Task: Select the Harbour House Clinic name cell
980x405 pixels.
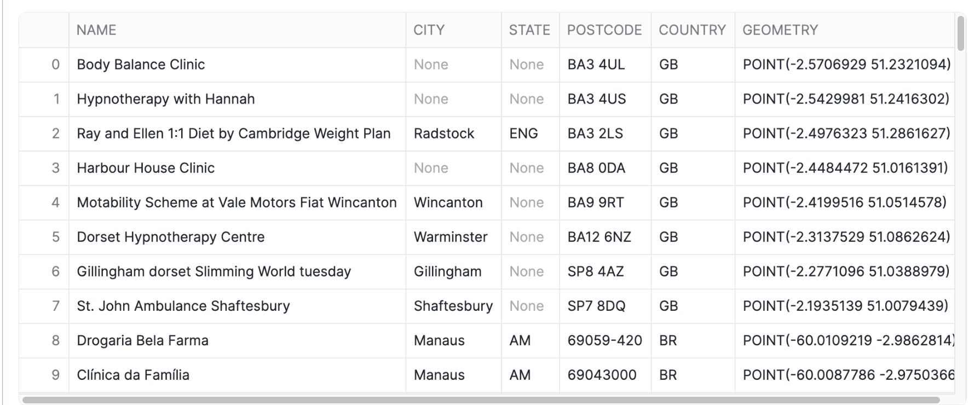Action: (146, 168)
